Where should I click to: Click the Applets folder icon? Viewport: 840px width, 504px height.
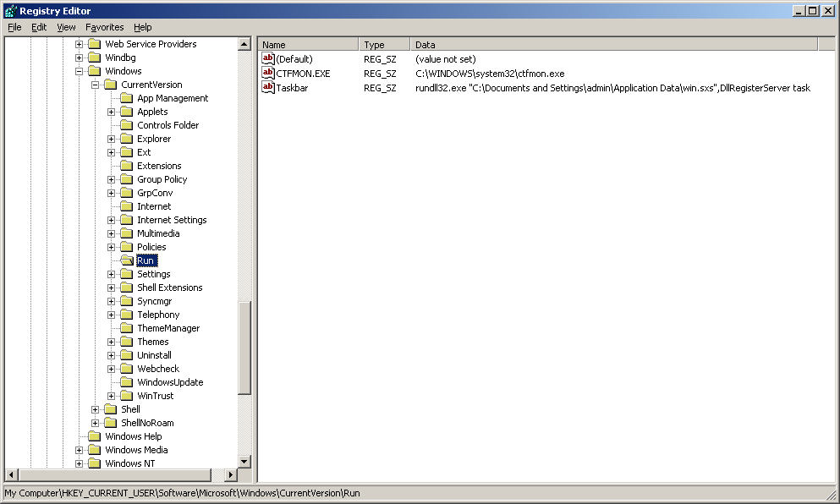[x=127, y=112]
